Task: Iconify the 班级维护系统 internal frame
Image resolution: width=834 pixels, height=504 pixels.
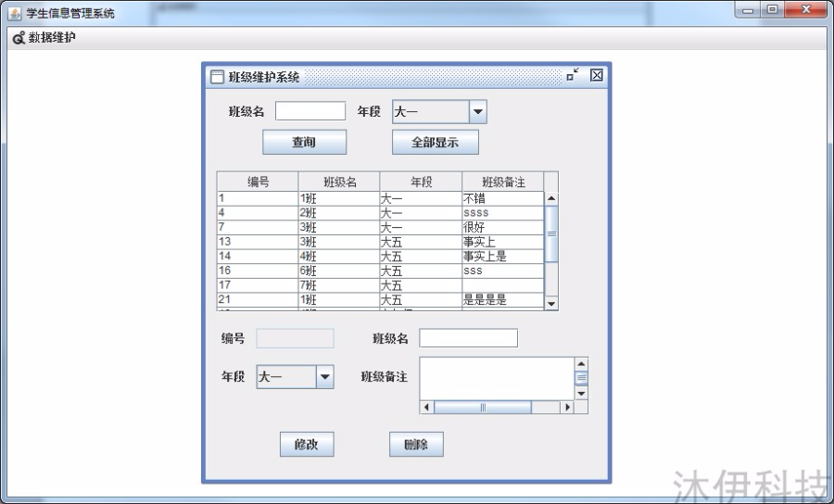Action: pyautogui.click(x=573, y=75)
